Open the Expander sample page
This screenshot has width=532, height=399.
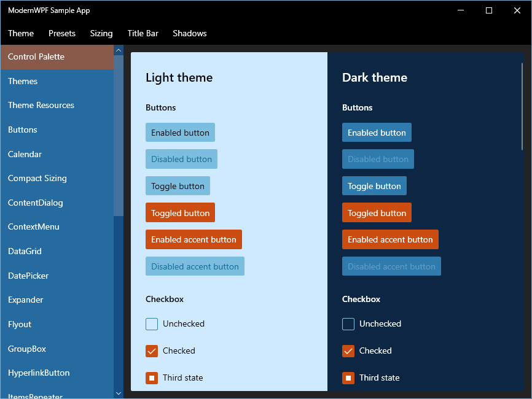tap(57, 300)
